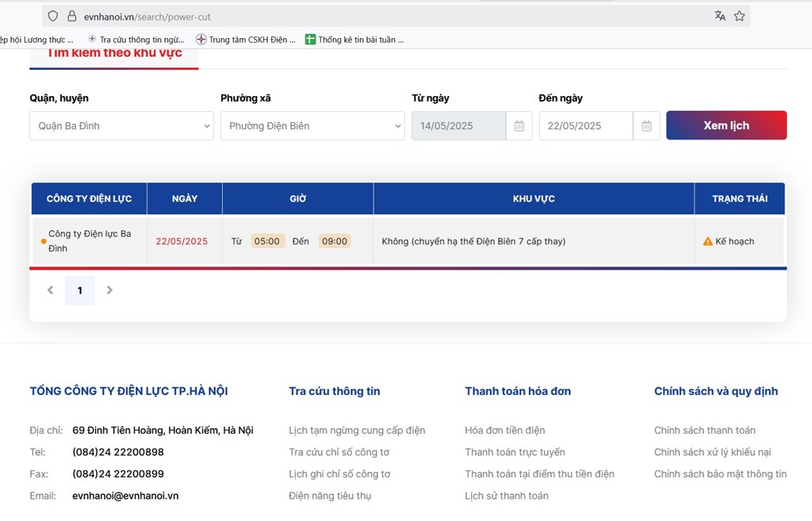Click the warning icon beside Kế hoạch
Image resolution: width=812 pixels, height=521 pixels.
coord(708,241)
